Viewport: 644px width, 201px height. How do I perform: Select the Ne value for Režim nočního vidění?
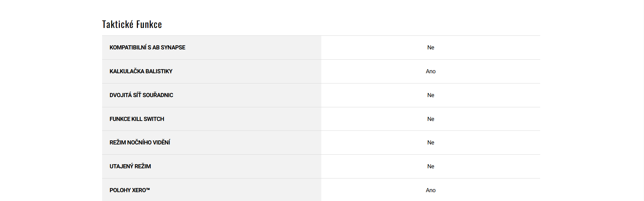[431, 143]
